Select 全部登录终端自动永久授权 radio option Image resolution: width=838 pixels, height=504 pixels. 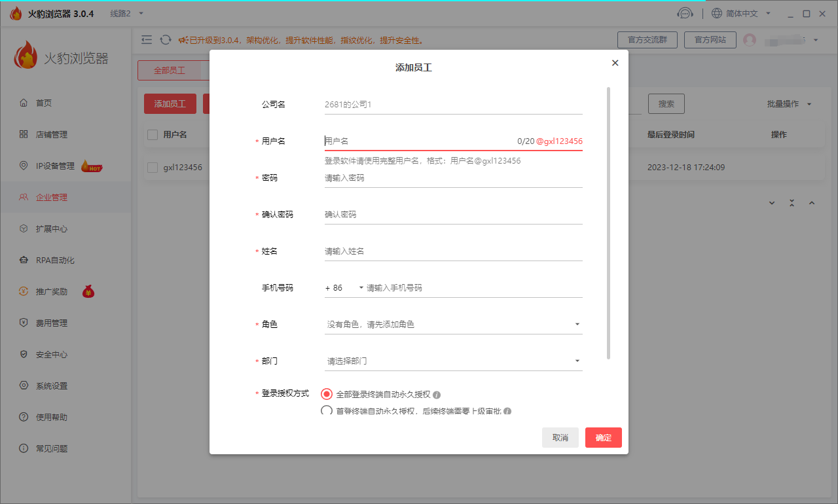point(327,394)
